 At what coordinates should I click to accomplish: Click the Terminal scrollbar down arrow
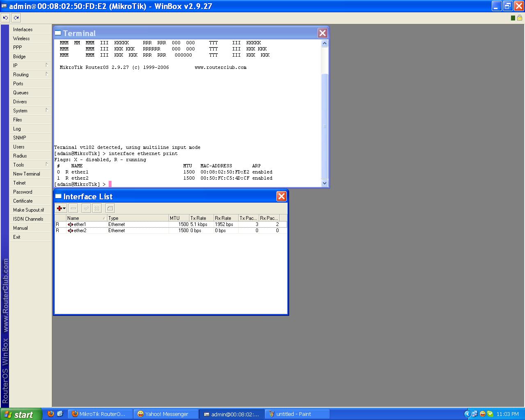324,183
